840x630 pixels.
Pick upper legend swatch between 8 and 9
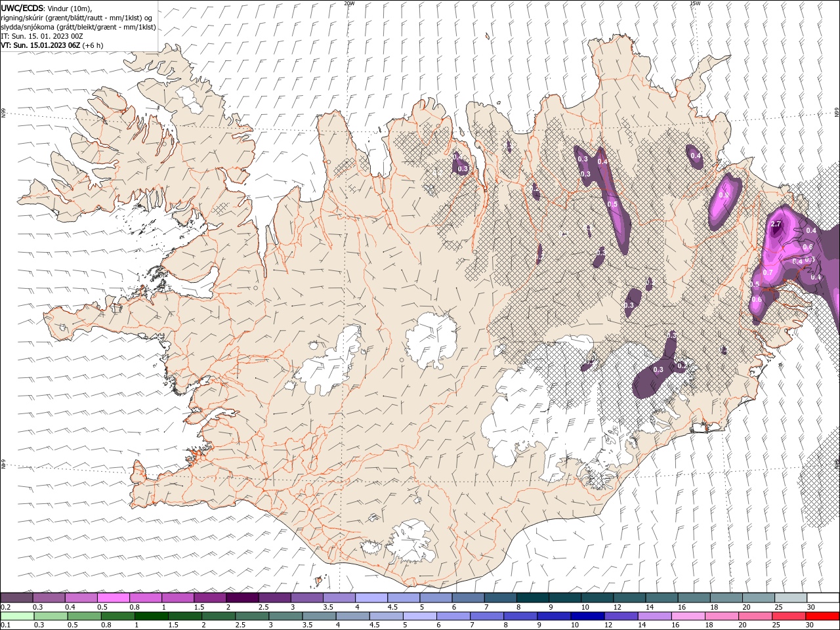[533, 597]
